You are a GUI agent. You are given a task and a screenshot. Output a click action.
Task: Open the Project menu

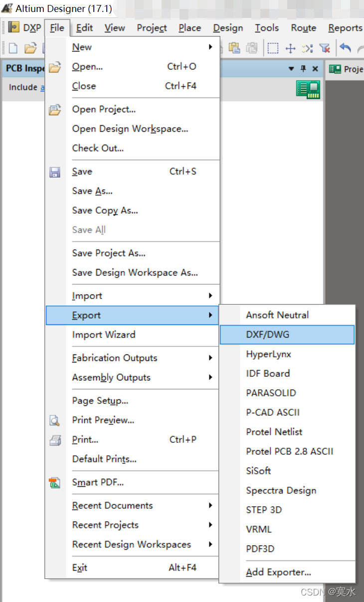click(152, 28)
